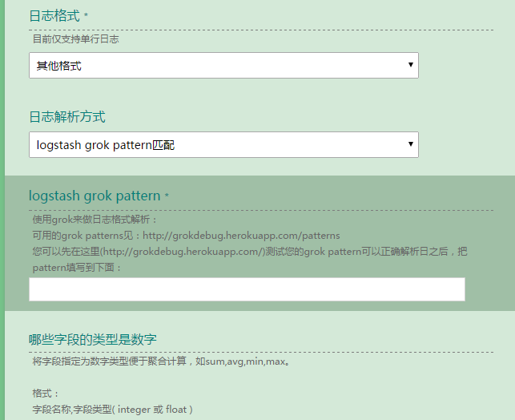515x420 pixels.
Task: Click the 使用grok来做日志格式解析 description line
Action: 95,220
